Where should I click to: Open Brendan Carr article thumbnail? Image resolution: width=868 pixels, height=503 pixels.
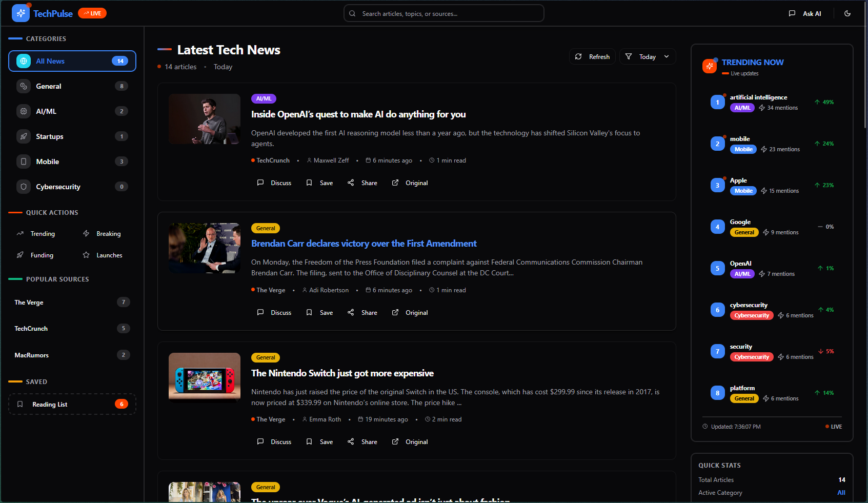point(205,248)
